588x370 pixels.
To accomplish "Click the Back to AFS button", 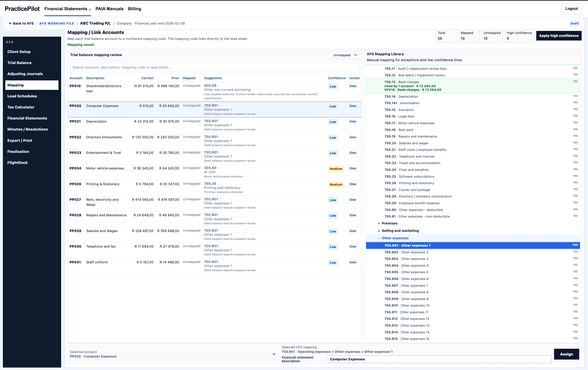I will 21,24.
